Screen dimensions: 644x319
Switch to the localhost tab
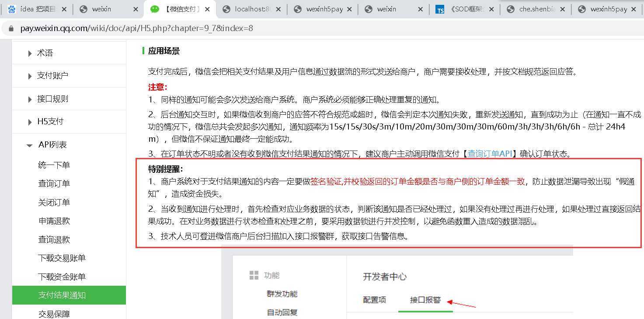[x=251, y=9]
